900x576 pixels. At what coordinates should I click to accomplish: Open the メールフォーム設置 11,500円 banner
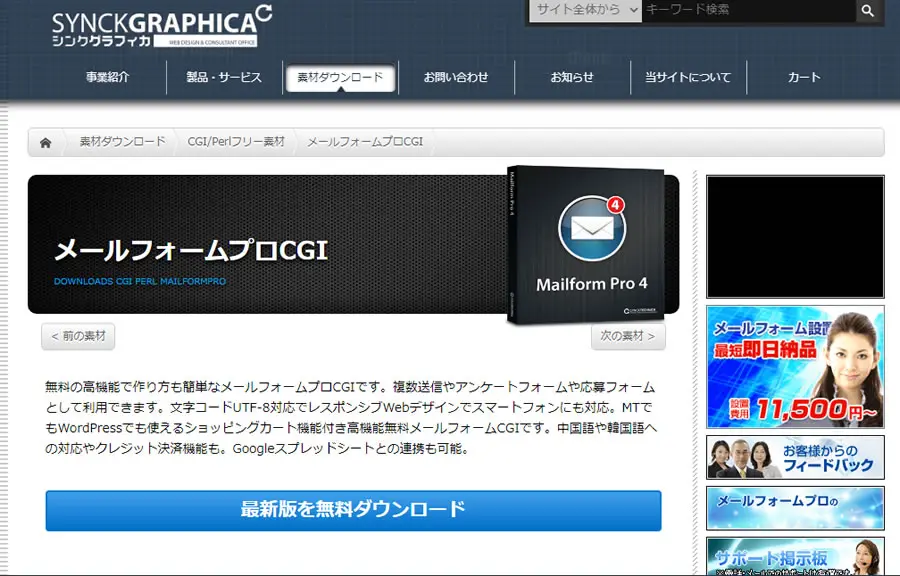tap(795, 367)
